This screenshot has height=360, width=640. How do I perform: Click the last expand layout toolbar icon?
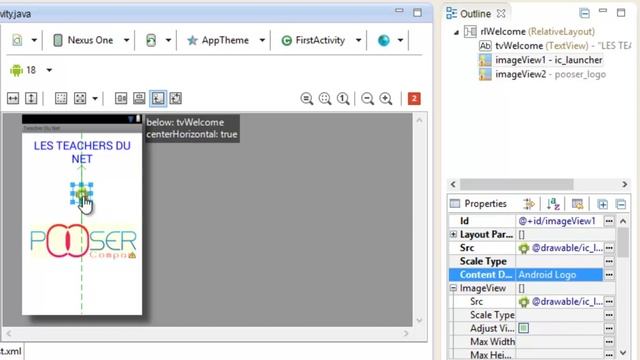[x=176, y=98]
